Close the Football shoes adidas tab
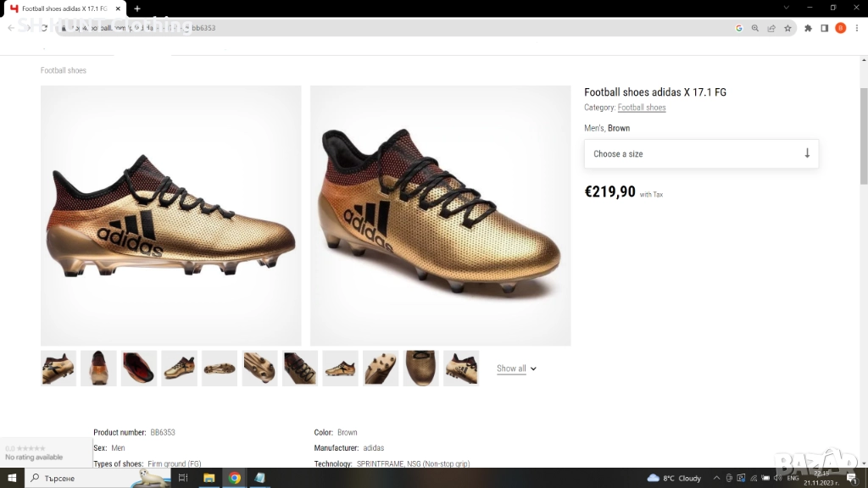The width and height of the screenshot is (868, 488). (118, 8)
